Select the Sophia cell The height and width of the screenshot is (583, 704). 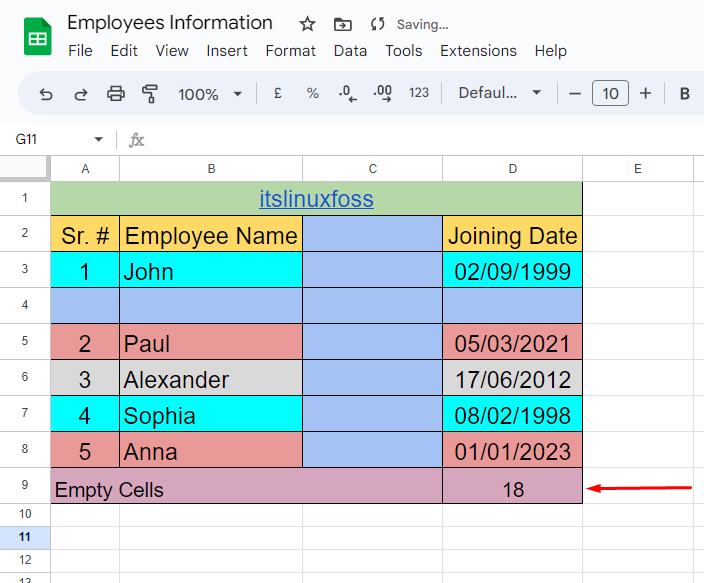211,414
